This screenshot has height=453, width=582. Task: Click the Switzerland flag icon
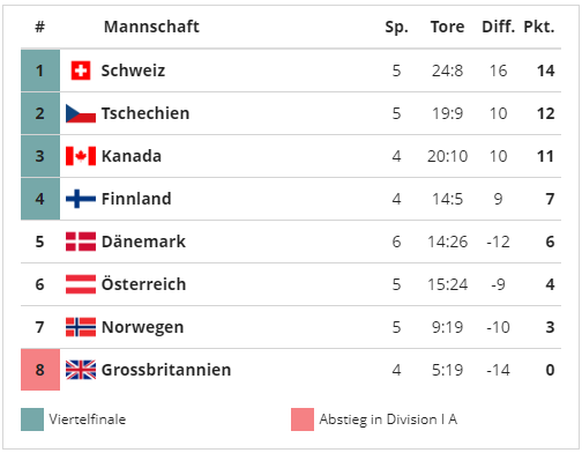[81, 71]
